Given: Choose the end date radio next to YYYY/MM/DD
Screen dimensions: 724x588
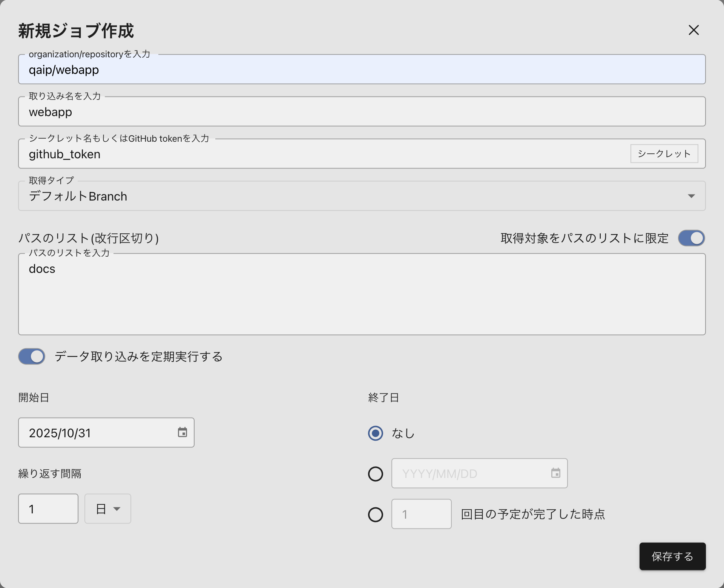Looking at the screenshot, I should (375, 474).
